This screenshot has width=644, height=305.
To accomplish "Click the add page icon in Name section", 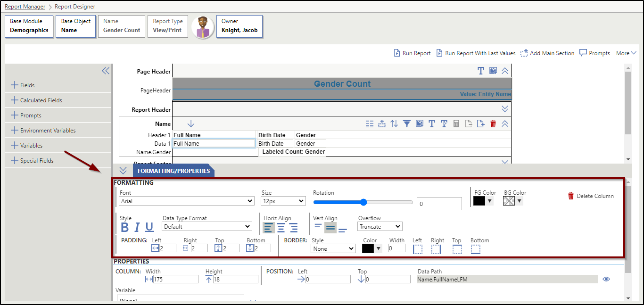I will (480, 124).
